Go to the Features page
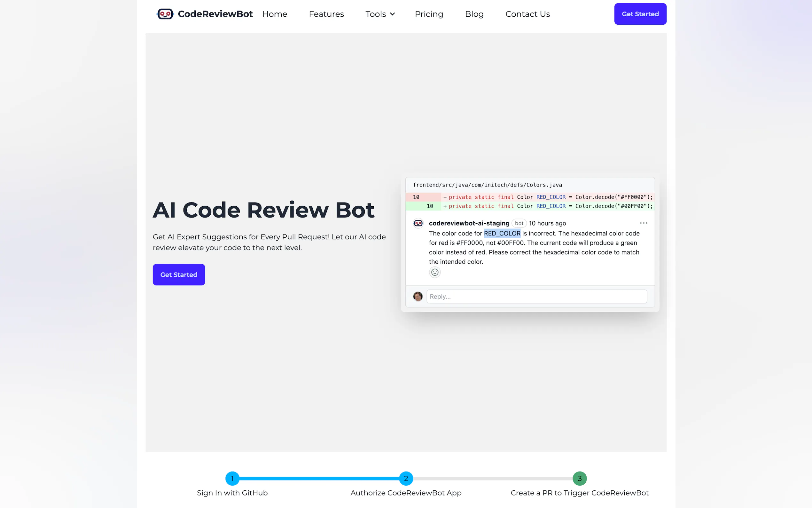Viewport: 812px width, 508px height. coord(326,14)
